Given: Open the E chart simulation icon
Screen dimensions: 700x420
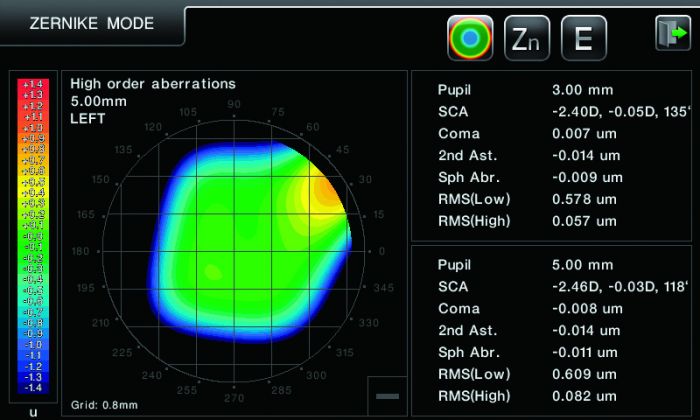Looking at the screenshot, I should [x=583, y=38].
